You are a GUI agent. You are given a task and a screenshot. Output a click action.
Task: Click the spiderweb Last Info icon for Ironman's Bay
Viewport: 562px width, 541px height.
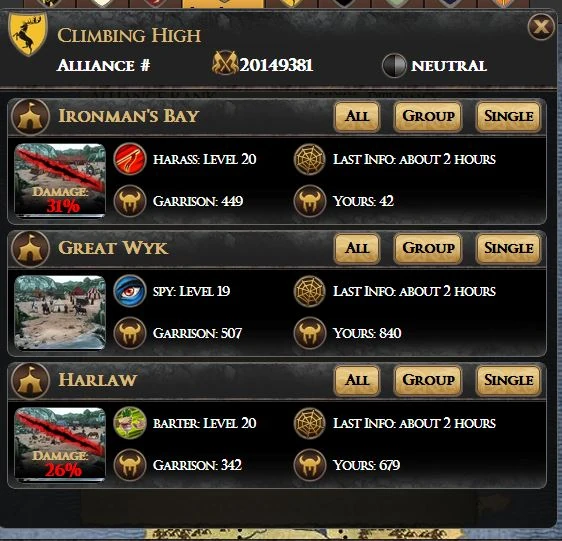[x=310, y=159]
